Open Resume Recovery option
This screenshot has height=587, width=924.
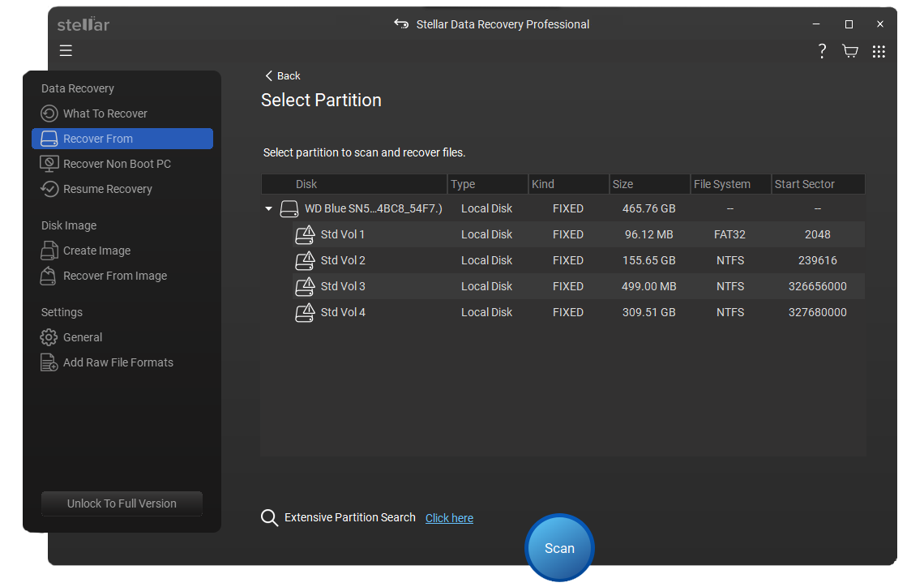click(122, 189)
